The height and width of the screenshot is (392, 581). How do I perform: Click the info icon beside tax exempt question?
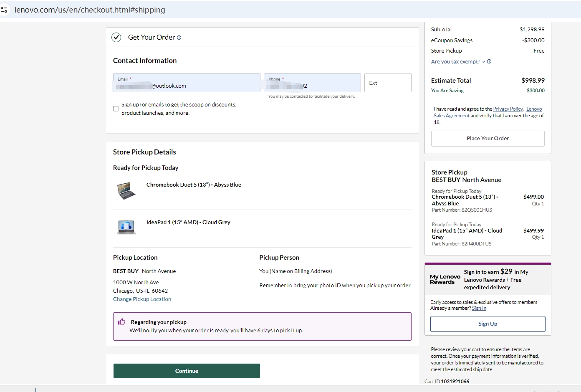[489, 61]
